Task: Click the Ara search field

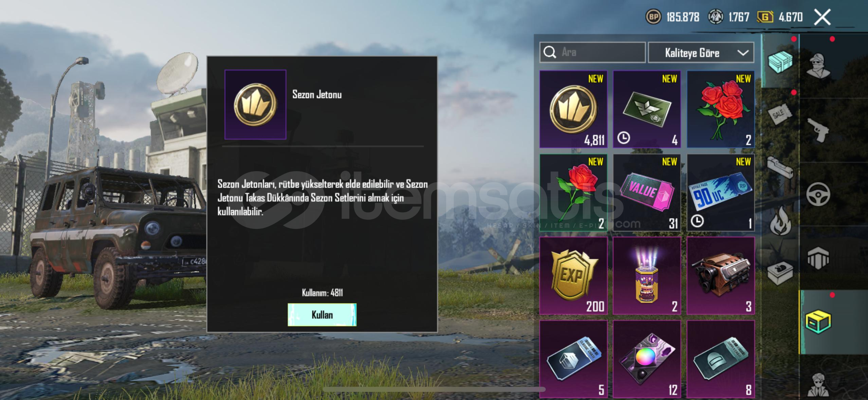Action: point(593,52)
